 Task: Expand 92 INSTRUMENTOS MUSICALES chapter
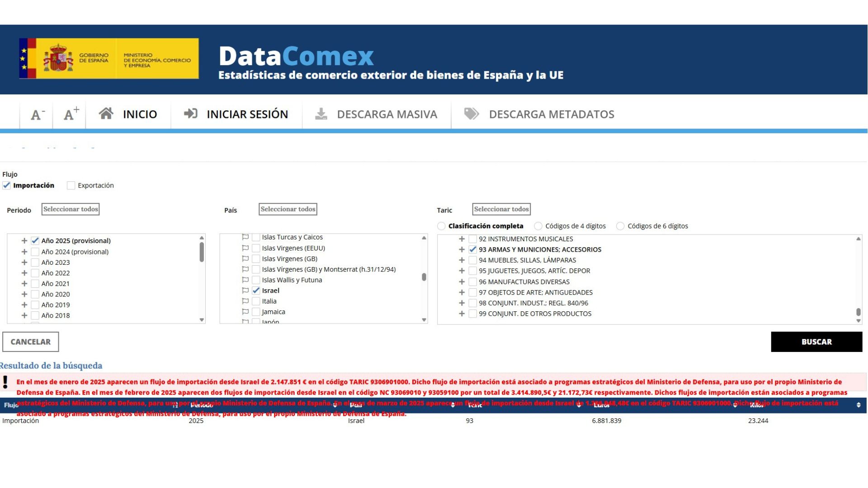462,239
